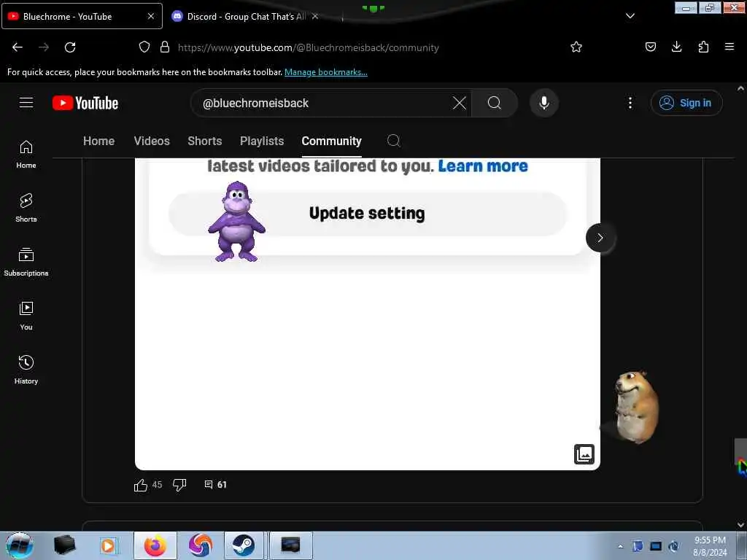Start voice search with the microphone
747x560 pixels.
(x=544, y=103)
